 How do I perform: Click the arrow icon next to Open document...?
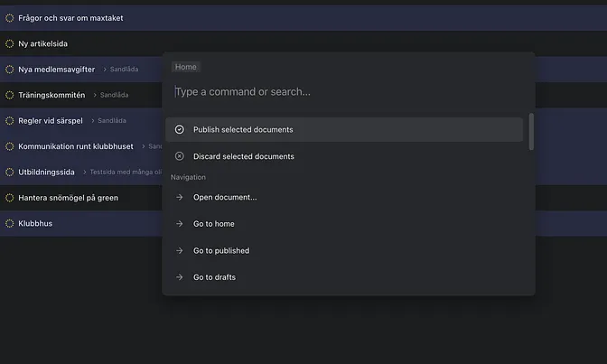pyautogui.click(x=179, y=197)
